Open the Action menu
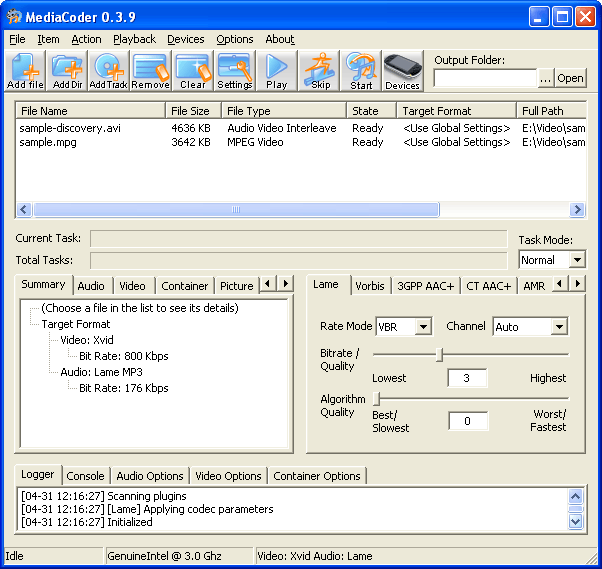Image resolution: width=602 pixels, height=569 pixels. tap(86, 39)
